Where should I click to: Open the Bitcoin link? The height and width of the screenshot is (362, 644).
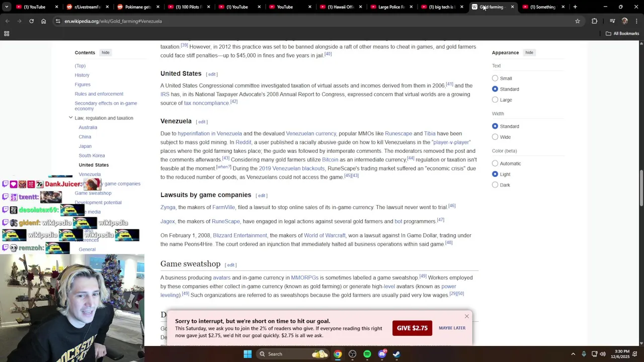[x=330, y=160]
